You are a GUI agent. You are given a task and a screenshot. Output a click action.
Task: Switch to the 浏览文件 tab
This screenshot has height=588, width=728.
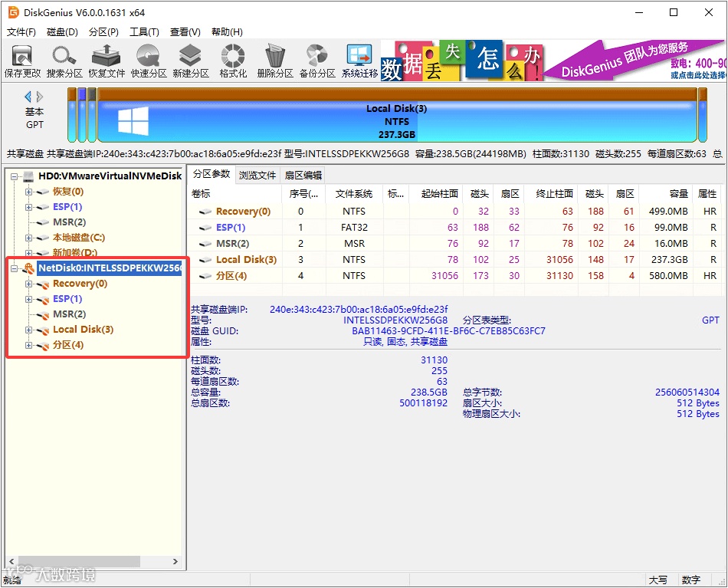point(257,175)
